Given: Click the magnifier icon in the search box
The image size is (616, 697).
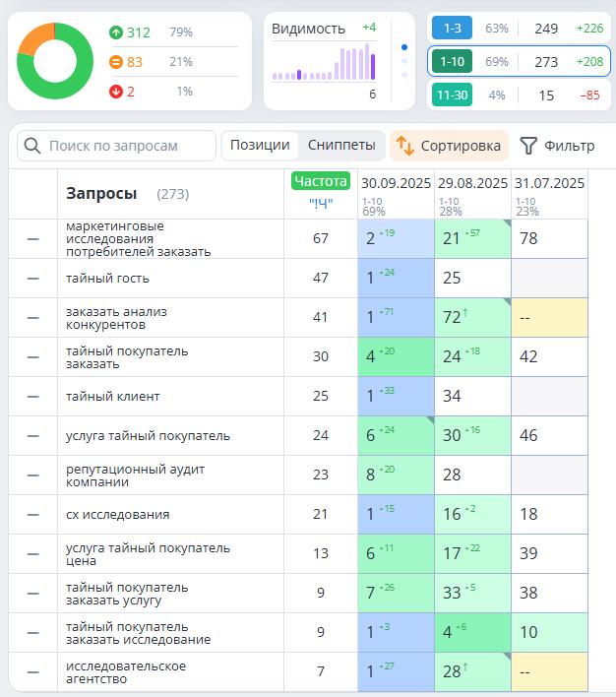Looking at the screenshot, I should [x=31, y=146].
